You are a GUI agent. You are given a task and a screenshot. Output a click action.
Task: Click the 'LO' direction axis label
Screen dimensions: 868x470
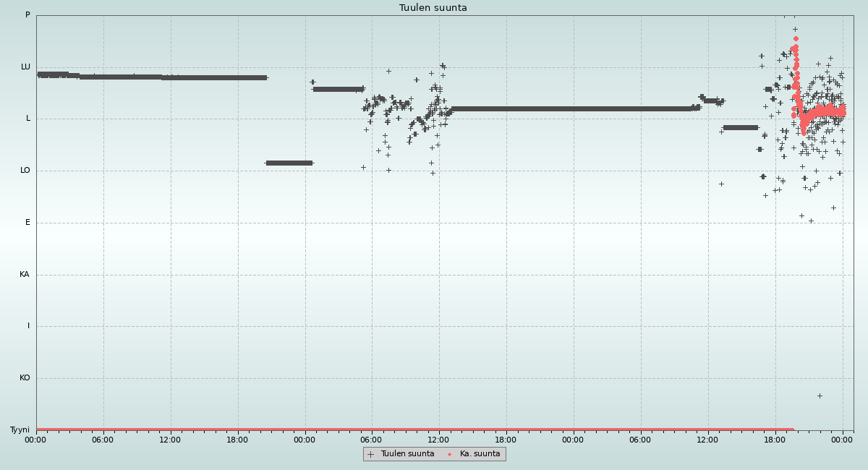point(25,171)
